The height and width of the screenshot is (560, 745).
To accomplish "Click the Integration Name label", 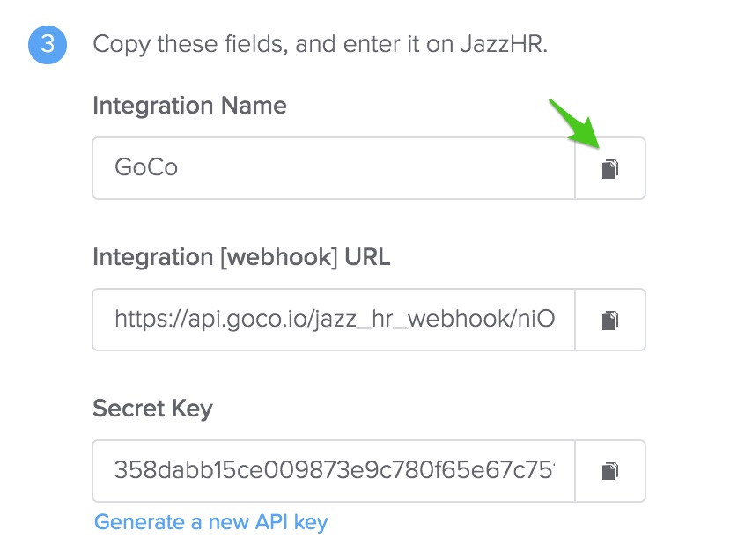I will click(189, 106).
